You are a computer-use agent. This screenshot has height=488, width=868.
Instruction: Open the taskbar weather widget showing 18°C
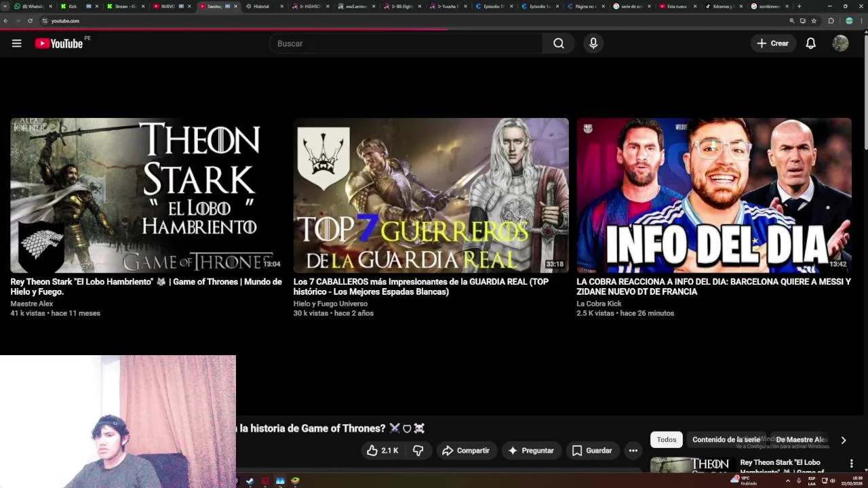point(745,481)
